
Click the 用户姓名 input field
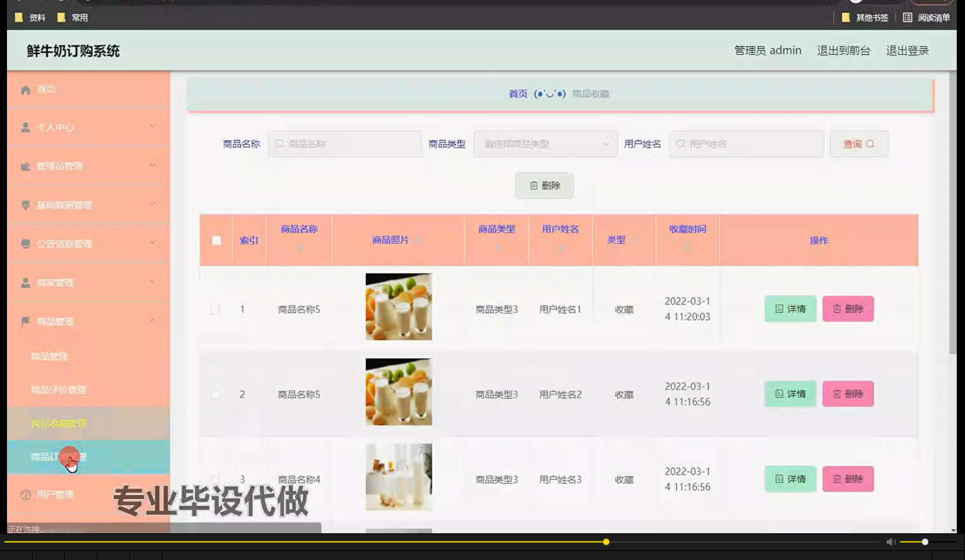[x=745, y=144]
